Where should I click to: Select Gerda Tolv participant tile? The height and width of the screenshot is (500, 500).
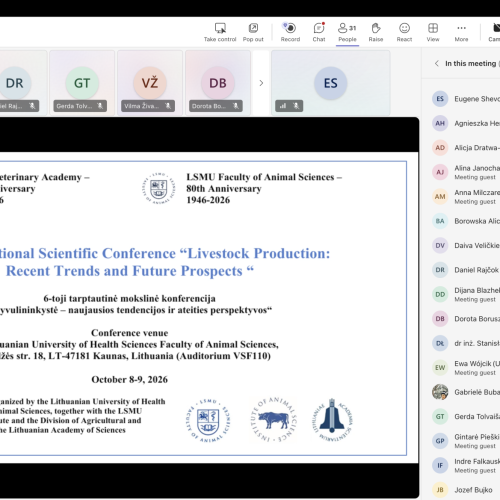(x=82, y=83)
